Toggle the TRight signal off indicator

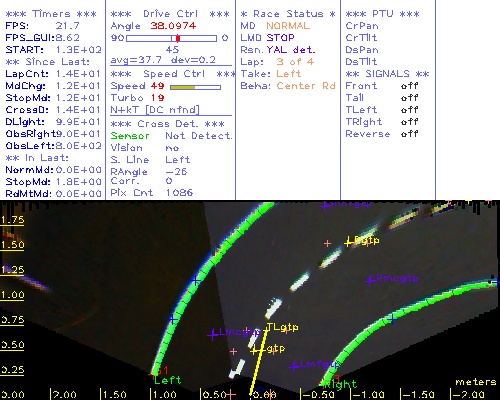pyautogui.click(x=409, y=122)
